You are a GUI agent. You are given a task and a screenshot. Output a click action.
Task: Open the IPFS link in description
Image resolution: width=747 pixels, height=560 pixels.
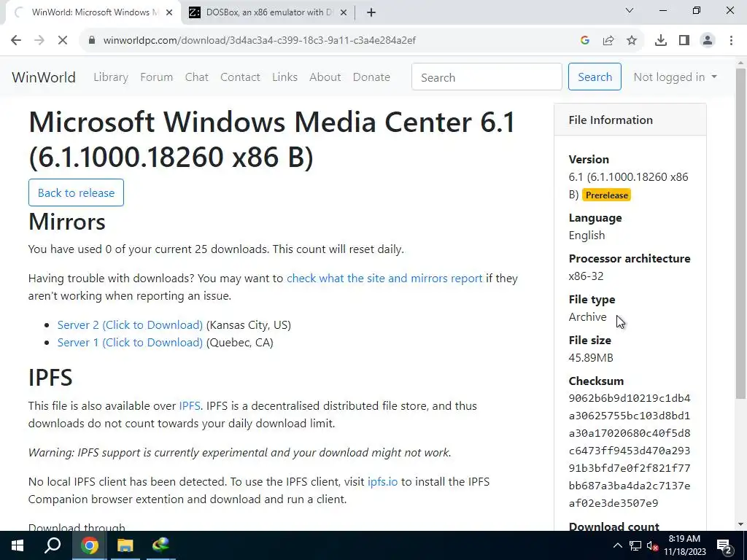190,406
